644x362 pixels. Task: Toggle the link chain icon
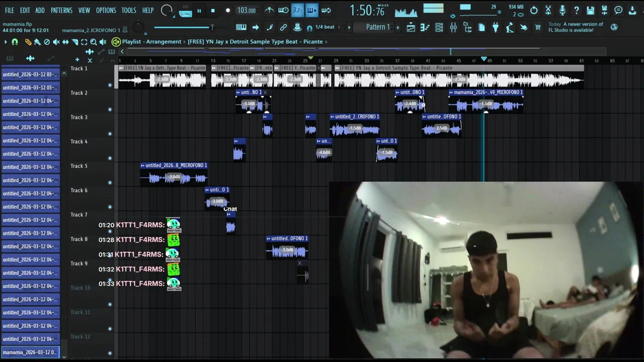[283, 27]
